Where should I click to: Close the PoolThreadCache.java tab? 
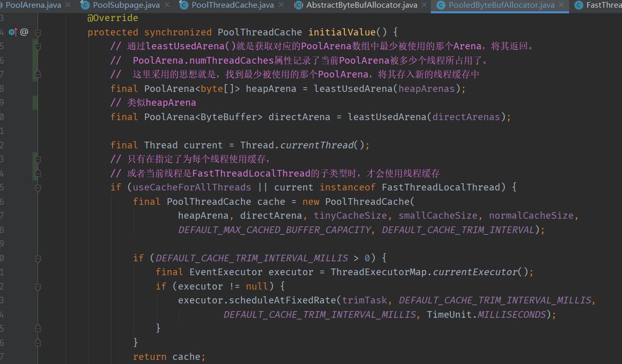281,5
